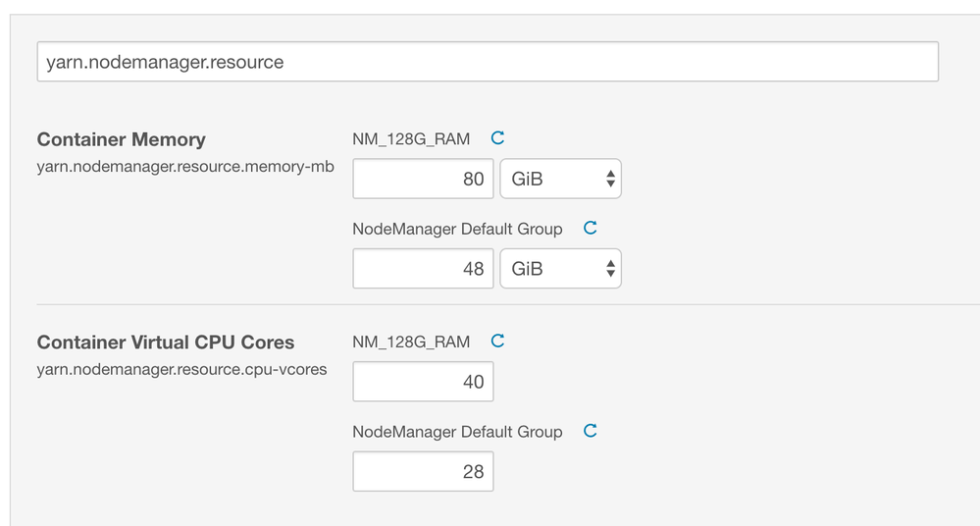The width and height of the screenshot is (980, 526).
Task: Click NodeManager Default Group label under CPU Cores
Action: (x=457, y=432)
